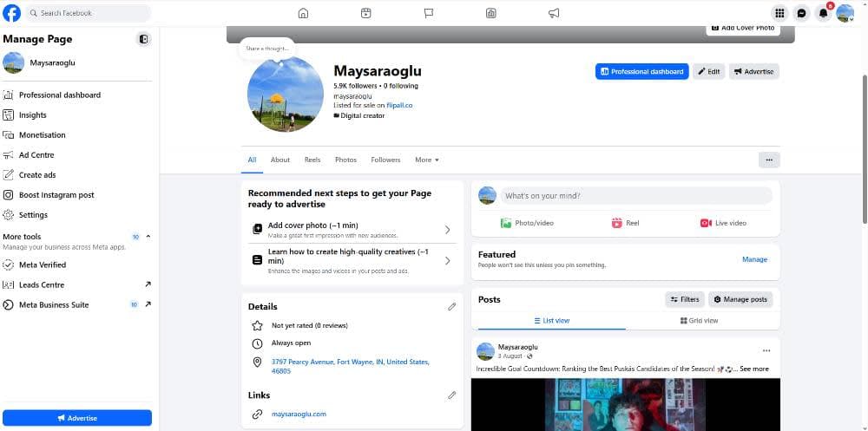Open the Ad Centre megaphone icon in top bar
The height and width of the screenshot is (431, 868).
(x=554, y=13)
